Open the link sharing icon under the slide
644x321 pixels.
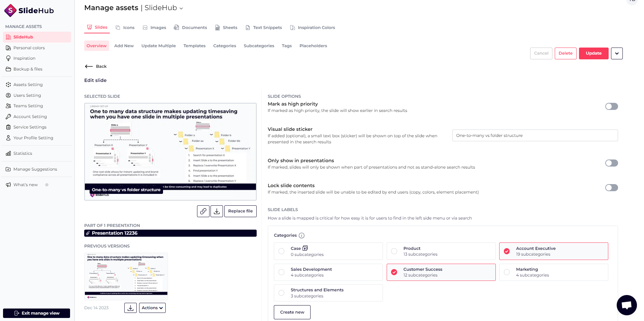tap(203, 211)
